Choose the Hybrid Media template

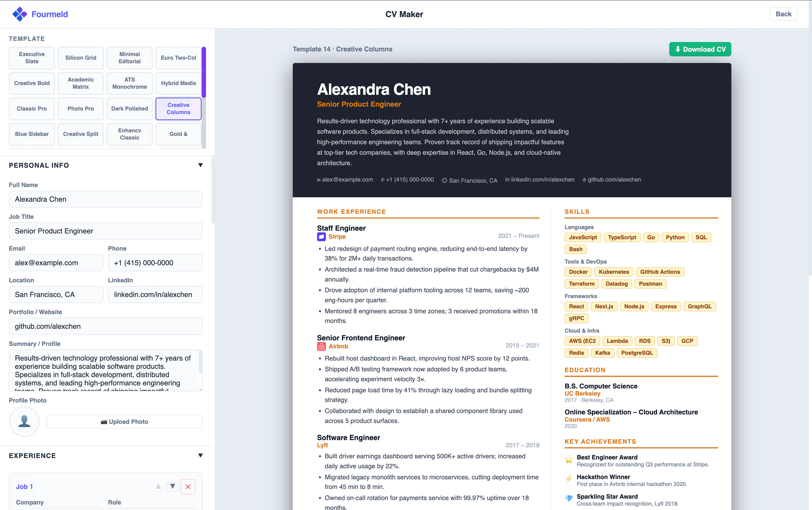[178, 83]
